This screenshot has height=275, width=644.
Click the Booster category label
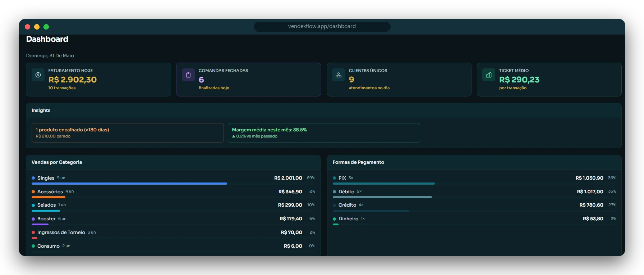pos(46,218)
